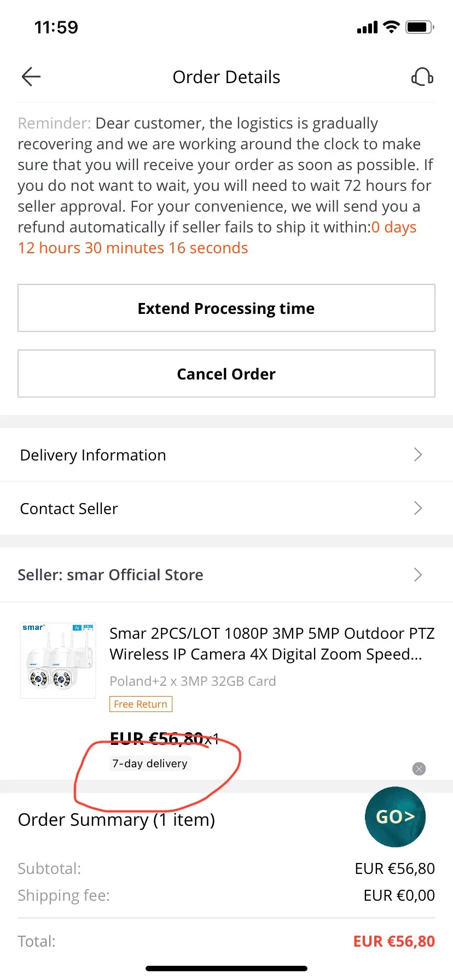Tap the cellular signal bars icon
Viewport: 453px width, 980px height.
pyautogui.click(x=367, y=27)
